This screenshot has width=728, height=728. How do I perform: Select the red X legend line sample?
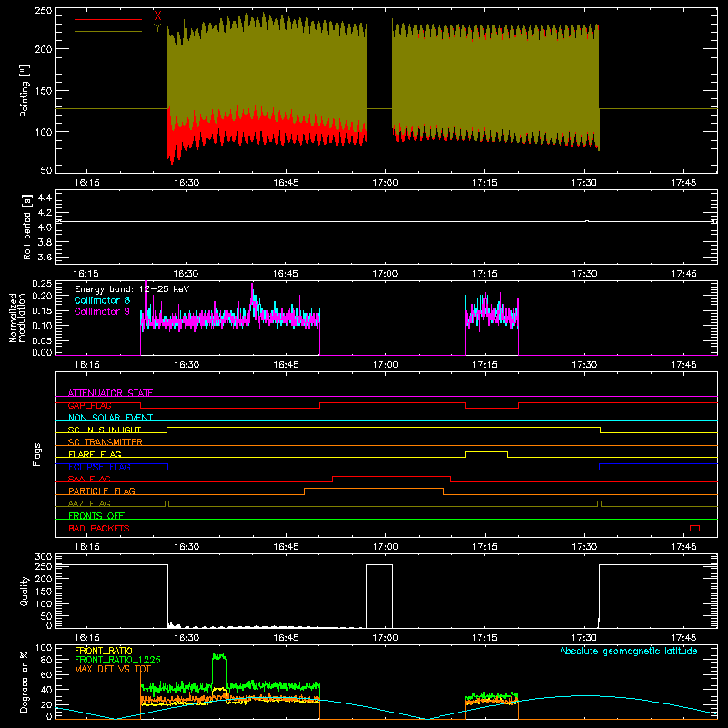click(108, 19)
